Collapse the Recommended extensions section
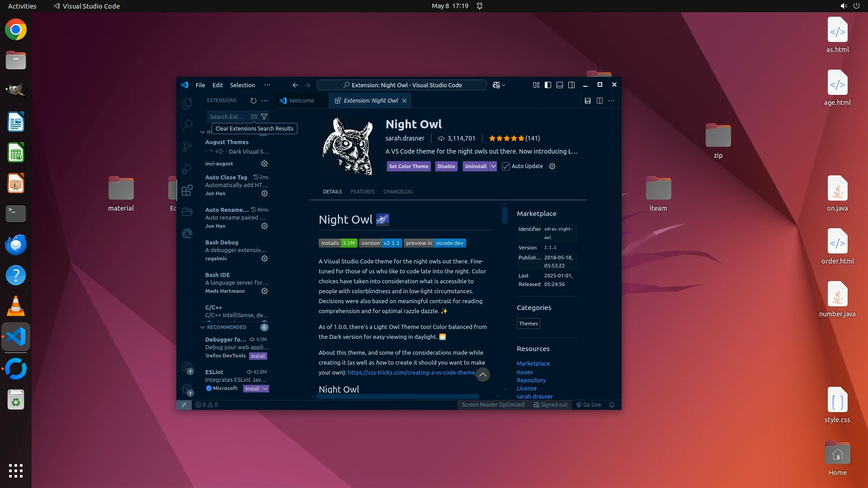The width and height of the screenshot is (868, 488). [203, 327]
